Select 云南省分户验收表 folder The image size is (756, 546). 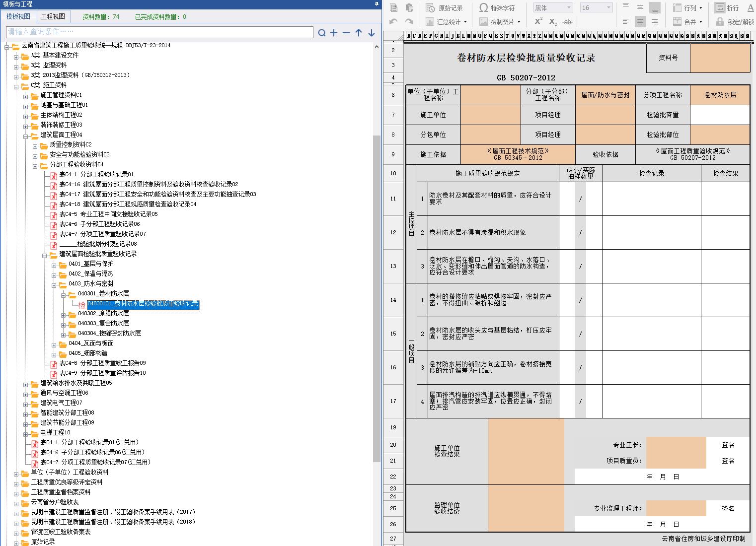point(55,502)
